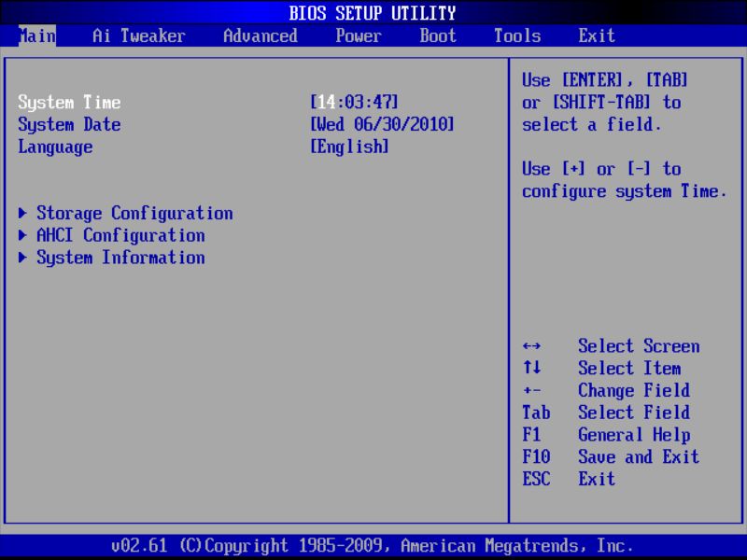Click the Select Screen hint
This screenshot has height=560, width=747.
tap(639, 346)
